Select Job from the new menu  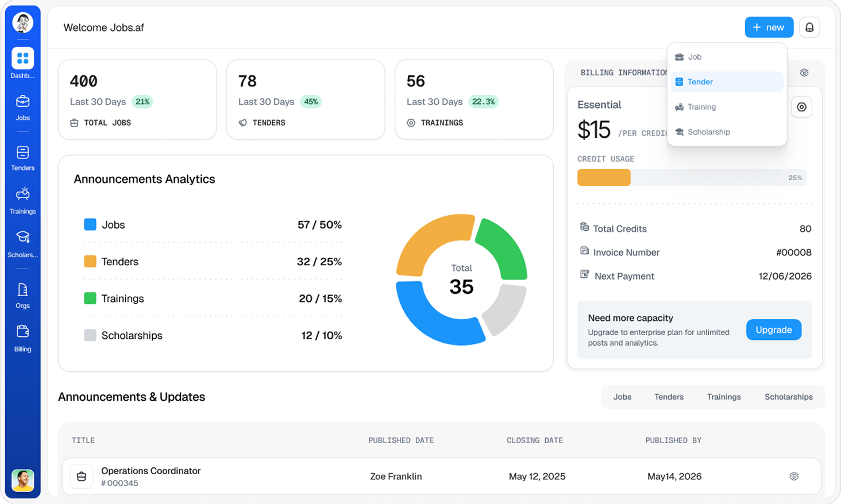pyautogui.click(x=727, y=57)
